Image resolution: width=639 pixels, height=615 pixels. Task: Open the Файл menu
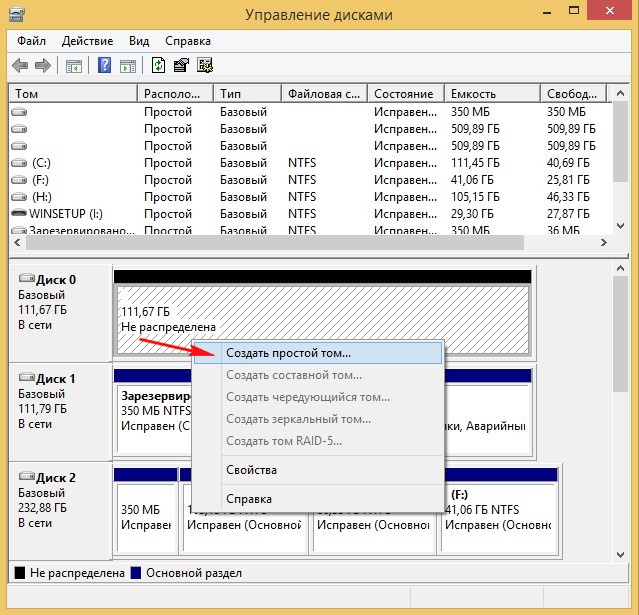31,41
